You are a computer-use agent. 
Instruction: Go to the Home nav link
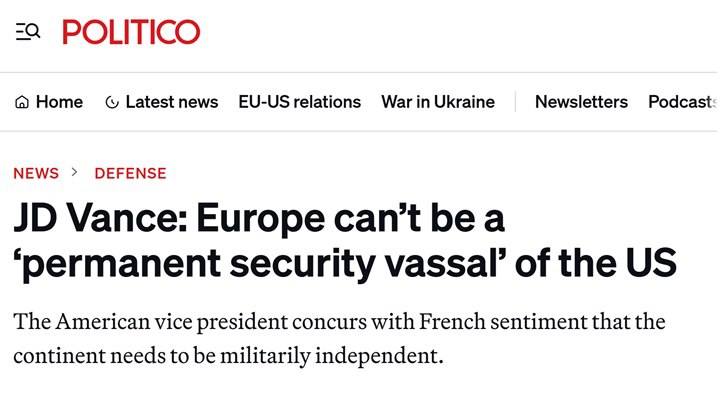(x=59, y=102)
